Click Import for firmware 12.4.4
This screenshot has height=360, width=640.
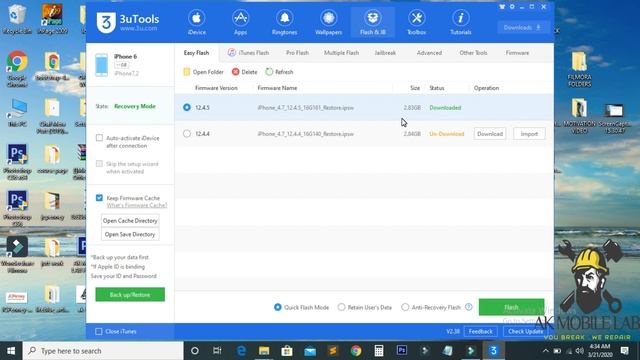[x=529, y=133]
